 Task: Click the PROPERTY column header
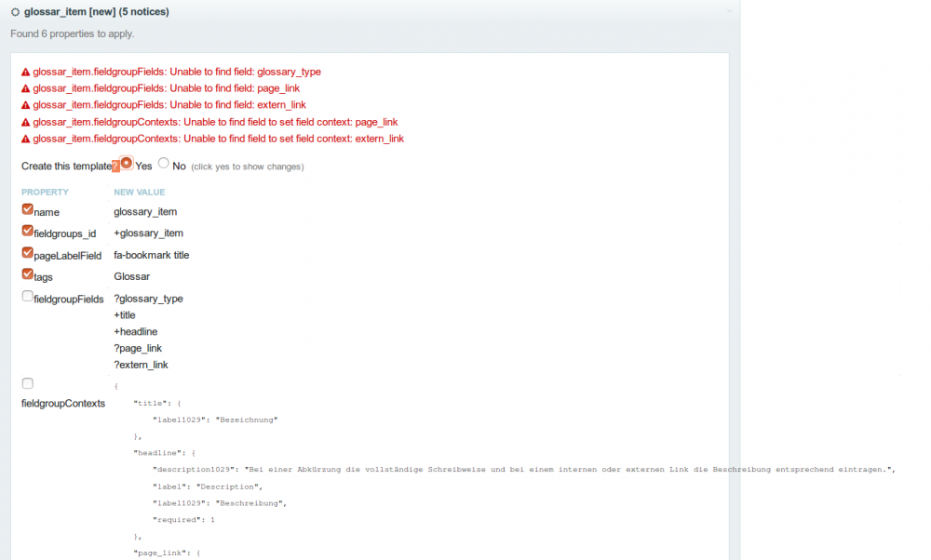tap(45, 192)
